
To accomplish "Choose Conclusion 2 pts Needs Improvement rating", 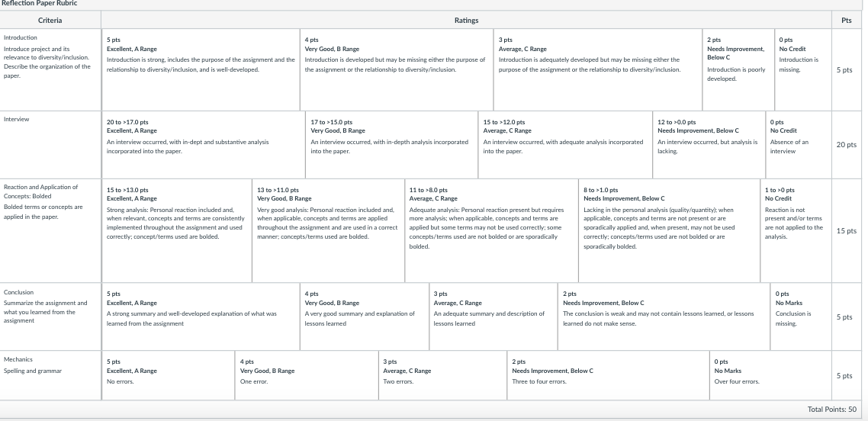I will [x=664, y=317].
